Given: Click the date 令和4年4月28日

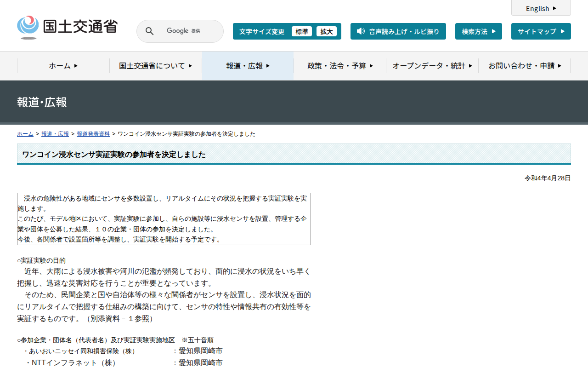Looking at the screenshot, I should coord(548,178).
